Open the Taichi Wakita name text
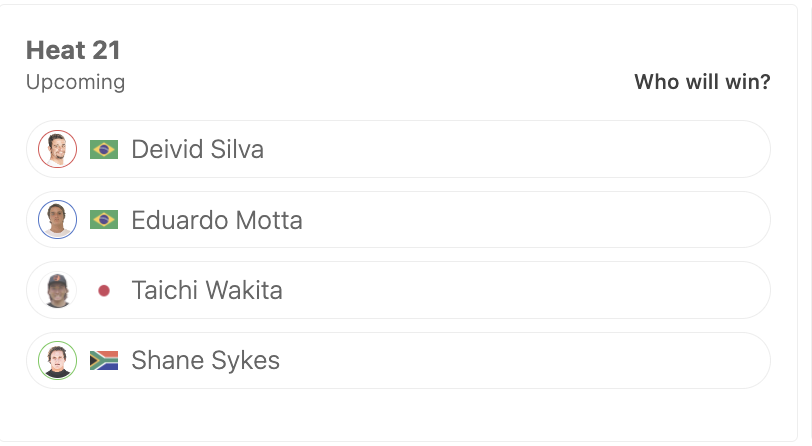 click(x=207, y=290)
